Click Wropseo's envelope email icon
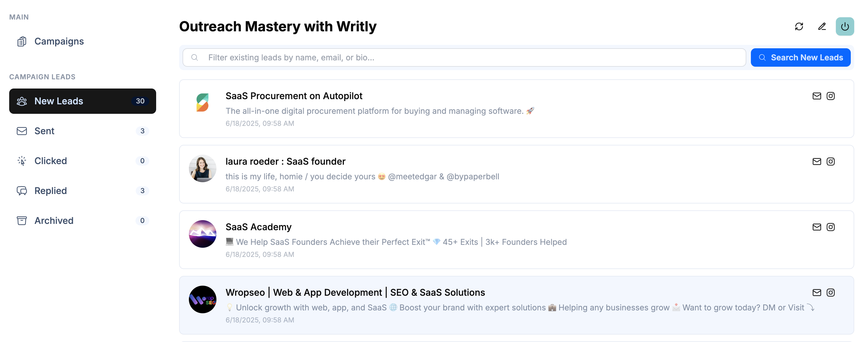 point(816,292)
